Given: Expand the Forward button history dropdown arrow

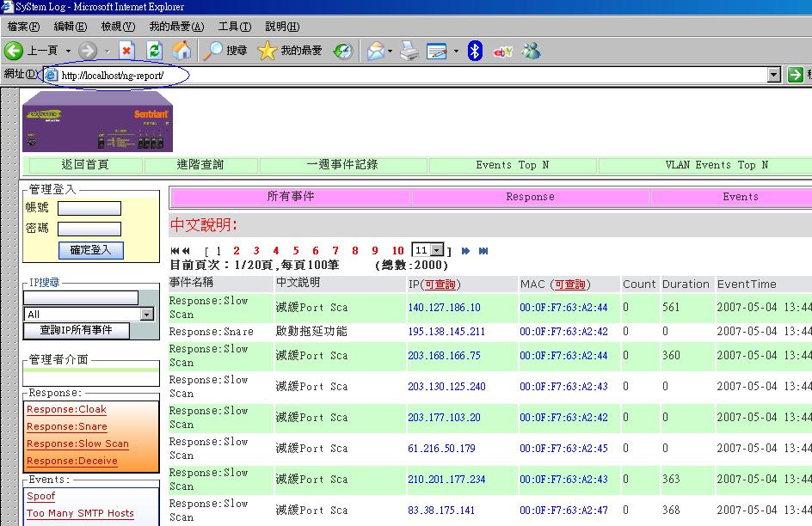Looking at the screenshot, I should click(108, 52).
